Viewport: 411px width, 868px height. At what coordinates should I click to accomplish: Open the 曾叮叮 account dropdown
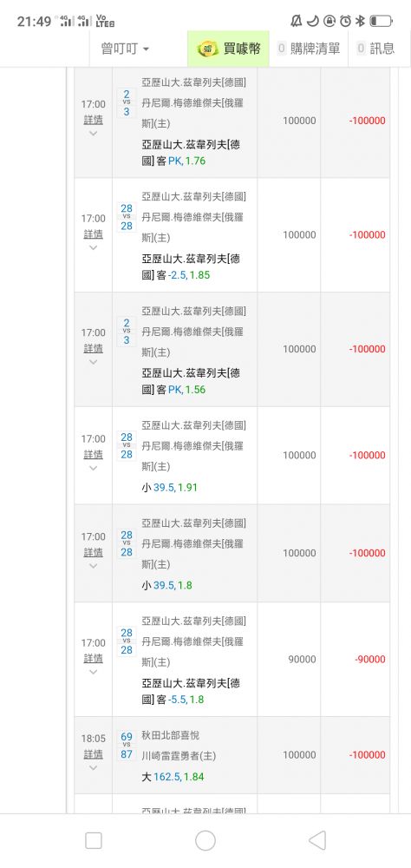point(125,49)
